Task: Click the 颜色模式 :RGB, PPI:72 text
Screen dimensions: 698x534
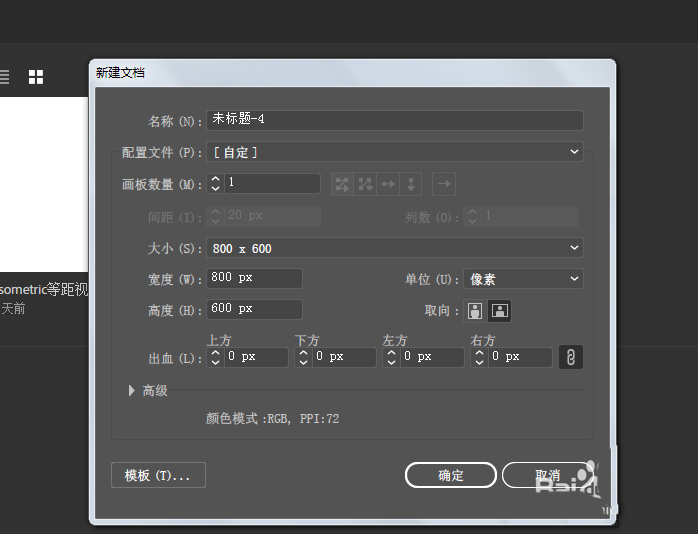Action: [272, 419]
